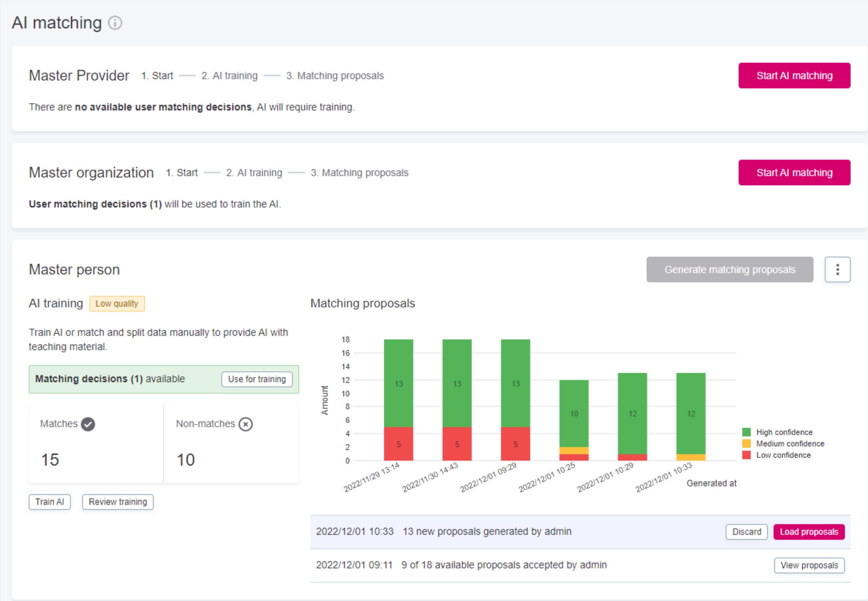Click the green bar labeled 10 for 10:25
Screen dimensions: 868x601
tap(573, 413)
